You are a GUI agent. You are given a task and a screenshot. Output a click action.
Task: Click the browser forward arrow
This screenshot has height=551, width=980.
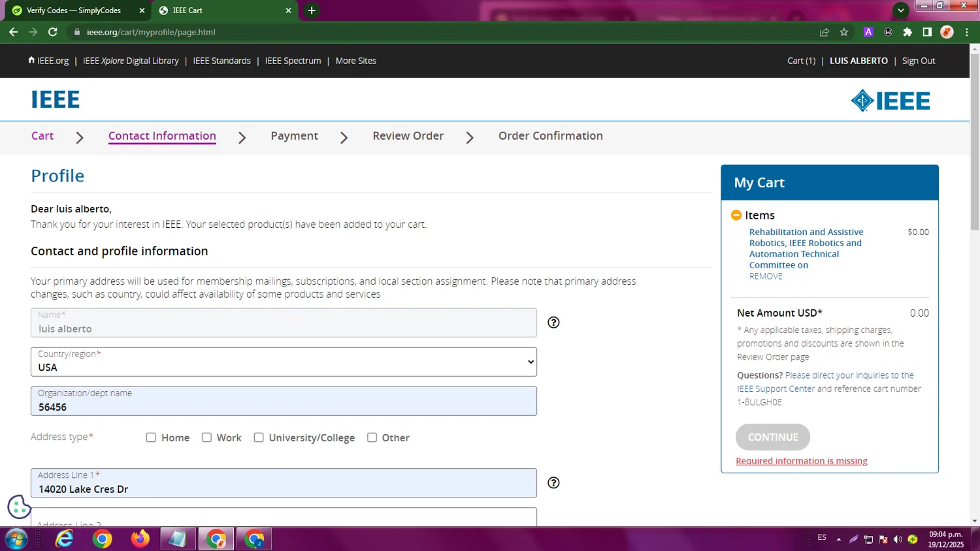pyautogui.click(x=33, y=32)
